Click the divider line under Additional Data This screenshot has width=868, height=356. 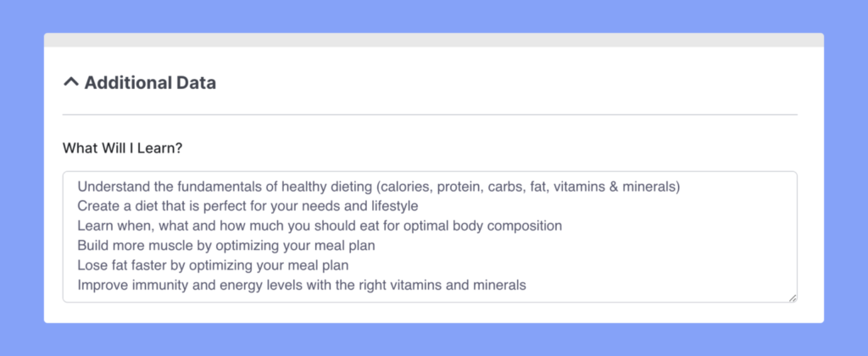(430, 114)
